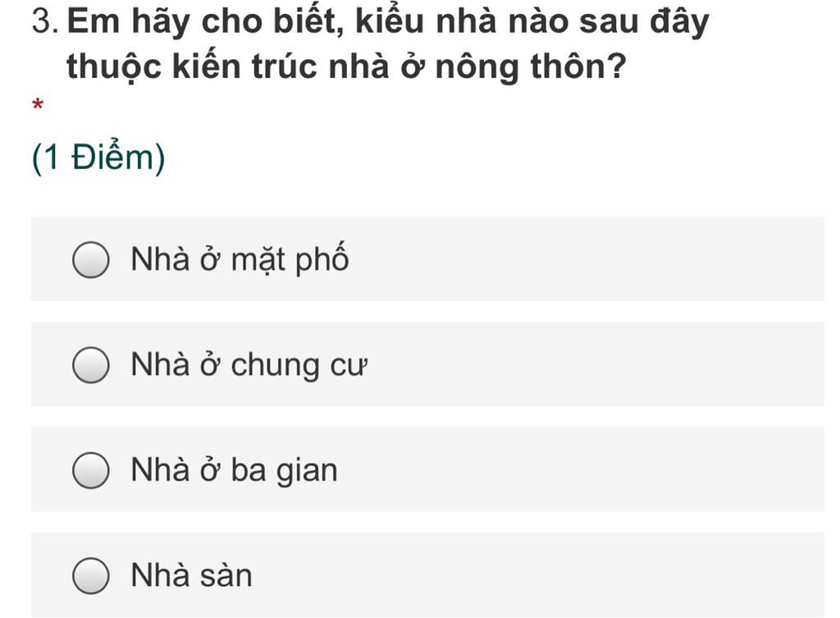The height and width of the screenshot is (618, 840).
Task: Select the radio button for Nhà ở mặt phố
Action: coord(91,260)
